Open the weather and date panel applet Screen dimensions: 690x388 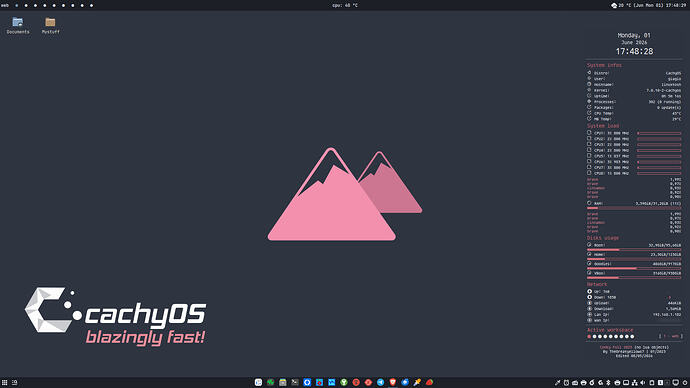click(649, 5)
